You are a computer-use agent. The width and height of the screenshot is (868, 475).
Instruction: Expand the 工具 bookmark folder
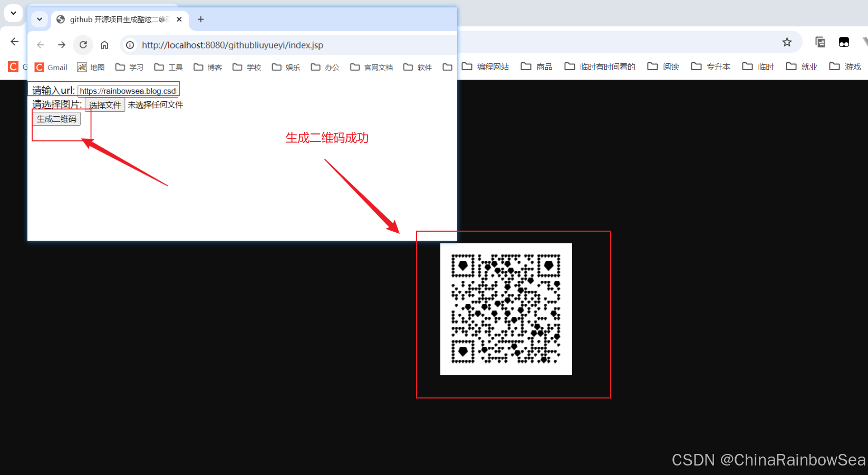[x=169, y=67]
